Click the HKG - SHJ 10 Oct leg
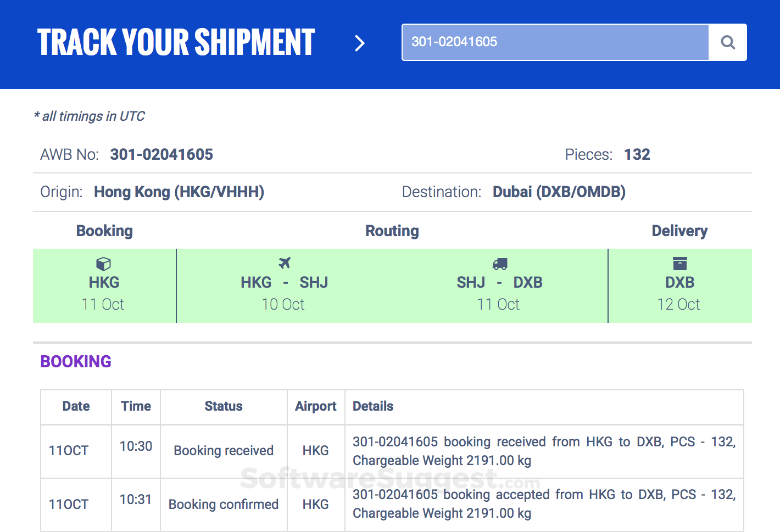Viewport: 780px width, 532px height. tap(284, 293)
